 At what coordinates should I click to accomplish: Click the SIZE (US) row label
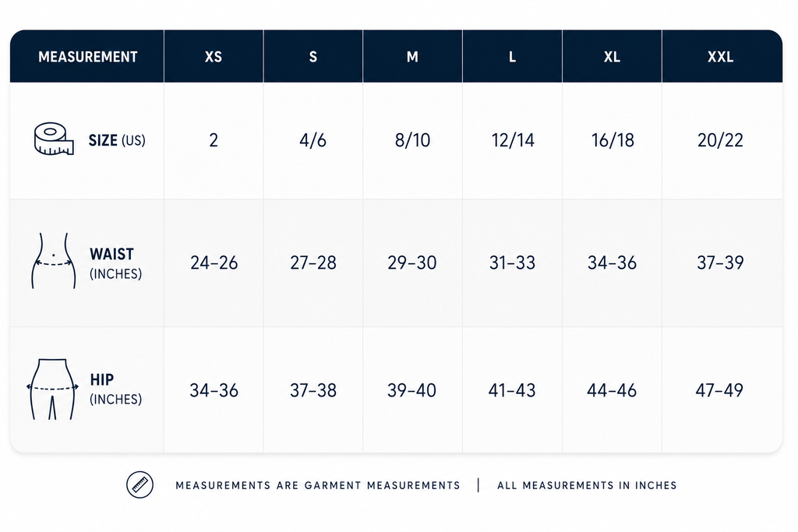point(117,140)
